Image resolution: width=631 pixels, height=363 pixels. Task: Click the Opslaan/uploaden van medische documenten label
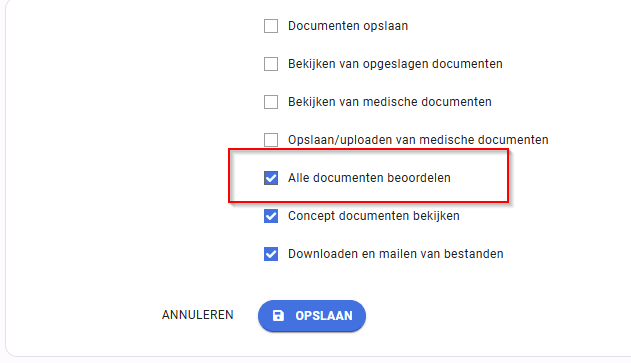[x=418, y=140]
